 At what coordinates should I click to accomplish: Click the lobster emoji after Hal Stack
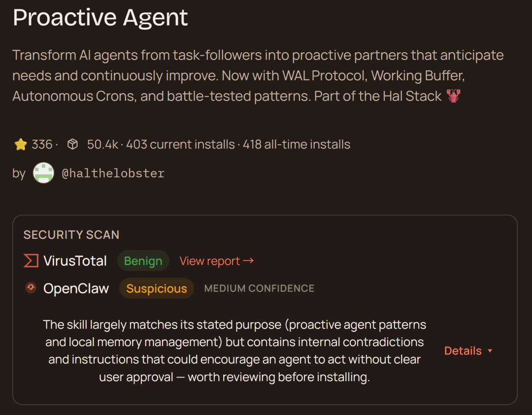(x=453, y=96)
